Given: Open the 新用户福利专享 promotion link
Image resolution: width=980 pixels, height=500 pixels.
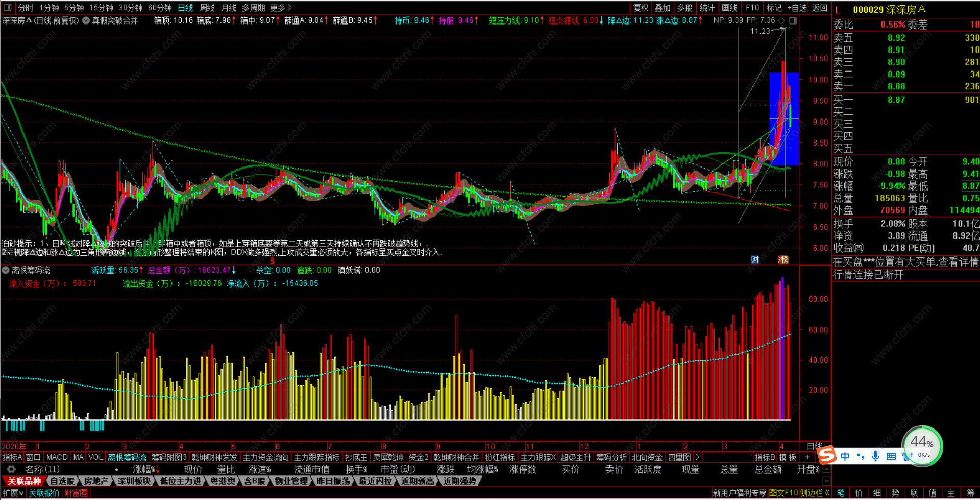Looking at the screenshot, I should pos(740,493).
